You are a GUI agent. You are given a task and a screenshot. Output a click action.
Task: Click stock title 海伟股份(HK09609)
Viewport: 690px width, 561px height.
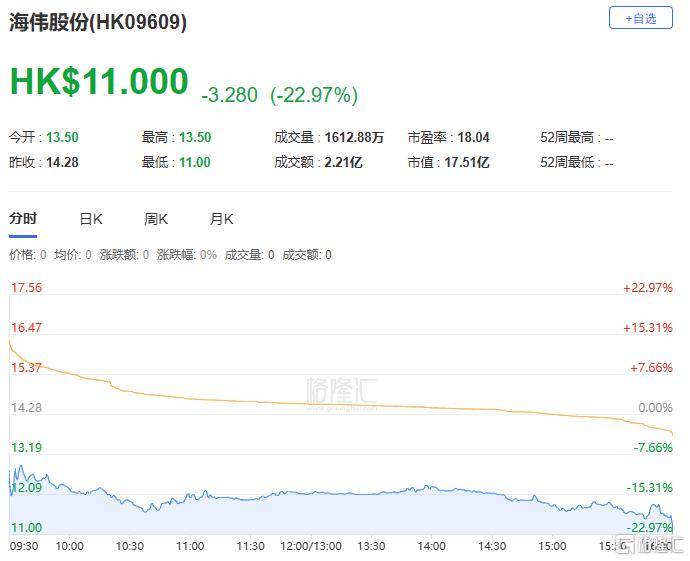click(x=98, y=22)
